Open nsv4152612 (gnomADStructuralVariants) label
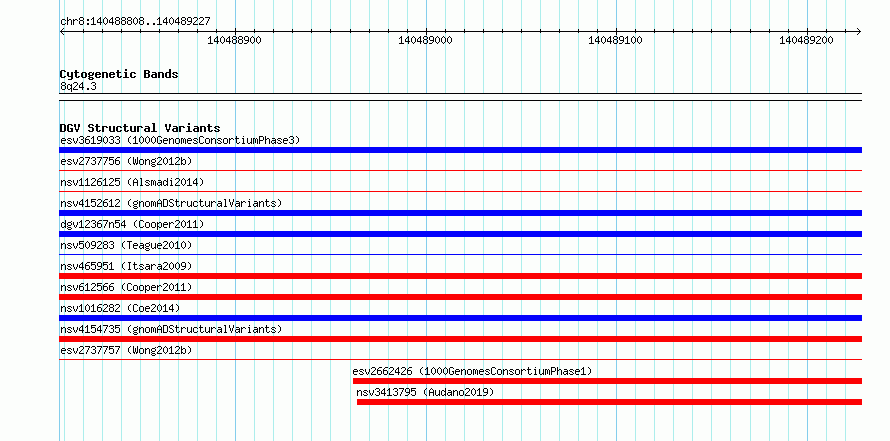The image size is (890, 441). [171, 203]
